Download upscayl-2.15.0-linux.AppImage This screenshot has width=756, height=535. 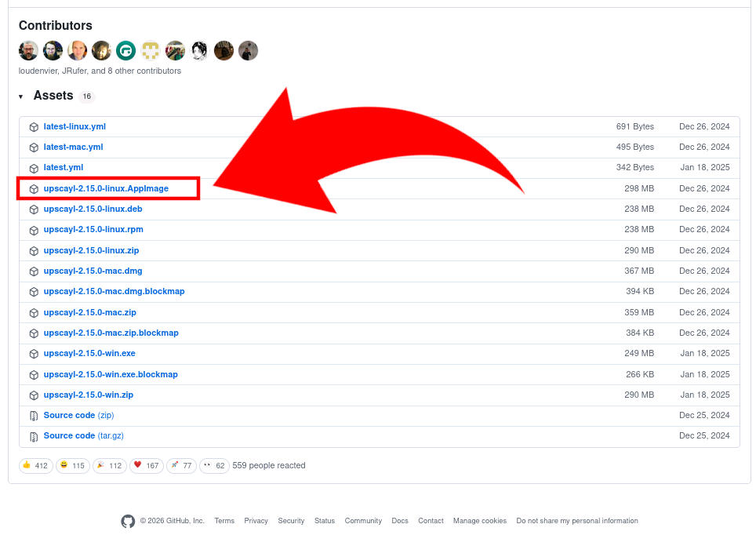(106, 188)
